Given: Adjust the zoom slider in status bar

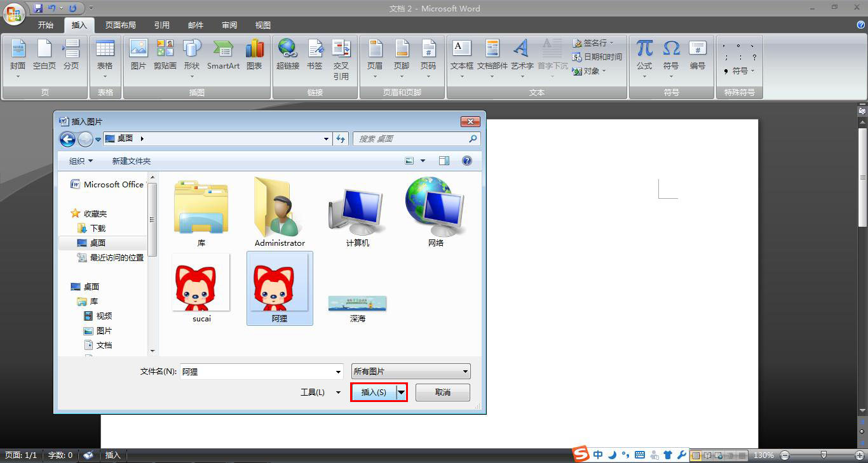Looking at the screenshot, I should [x=824, y=455].
